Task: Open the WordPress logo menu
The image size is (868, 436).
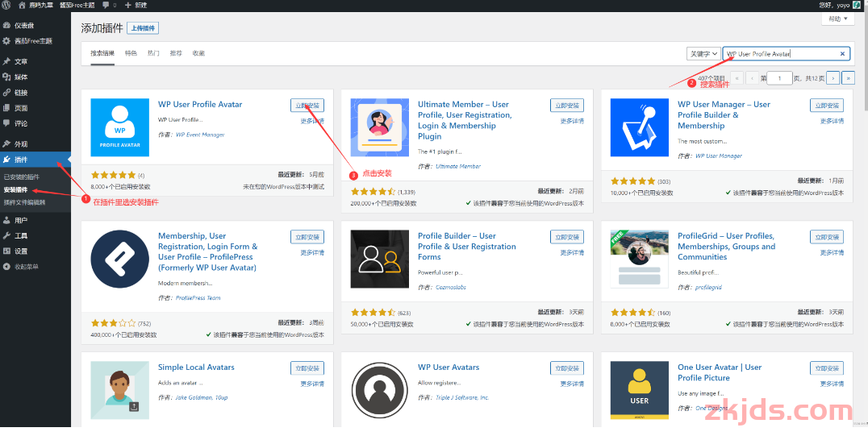Action: point(6,5)
